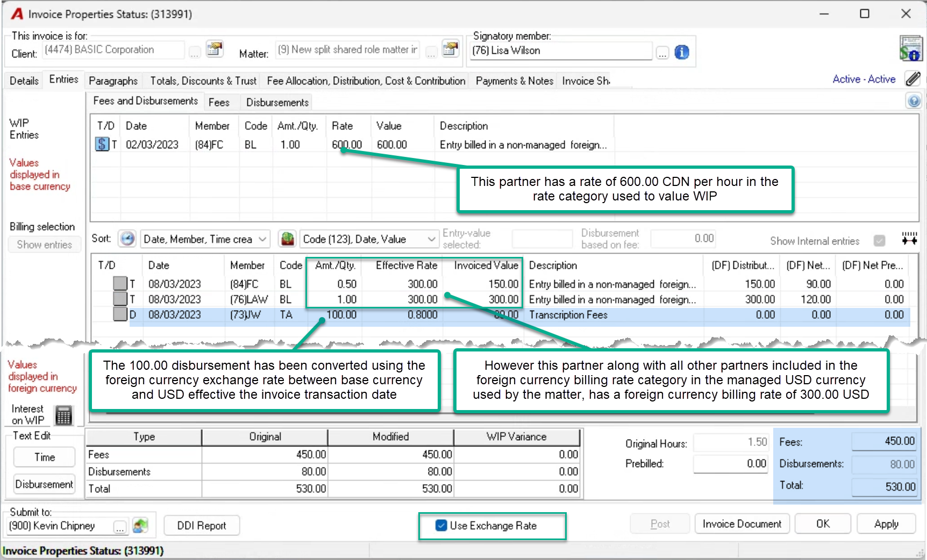Click the icon left of Code sort dropdown
927x560 pixels.
coord(288,239)
